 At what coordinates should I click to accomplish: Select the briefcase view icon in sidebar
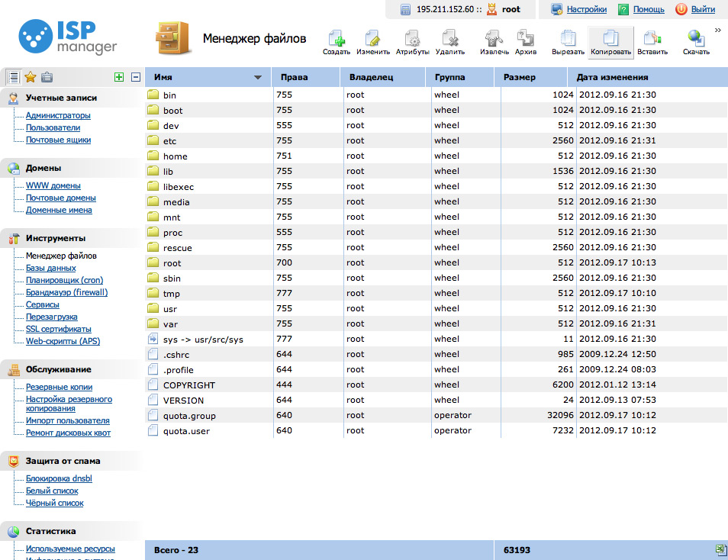tap(47, 77)
